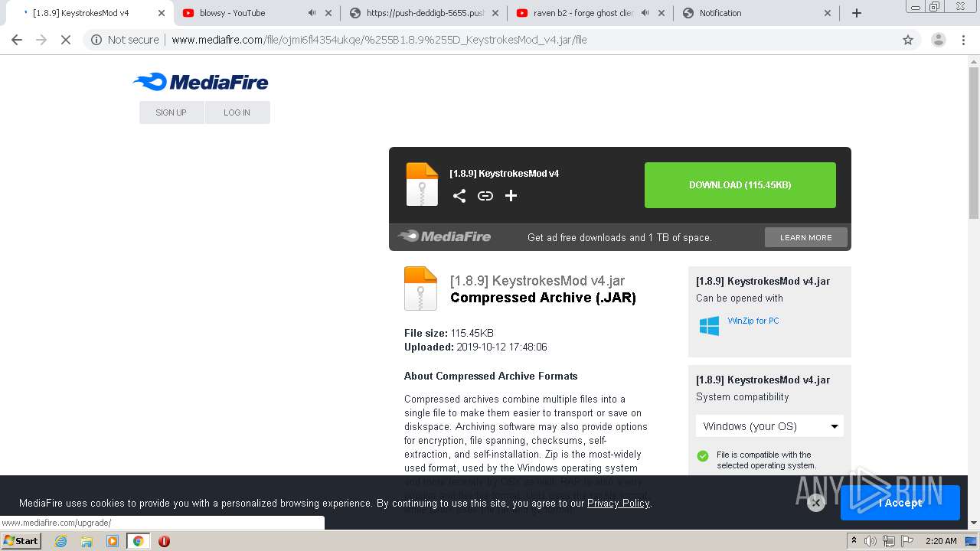Click the MediaFire logo at top

(201, 82)
